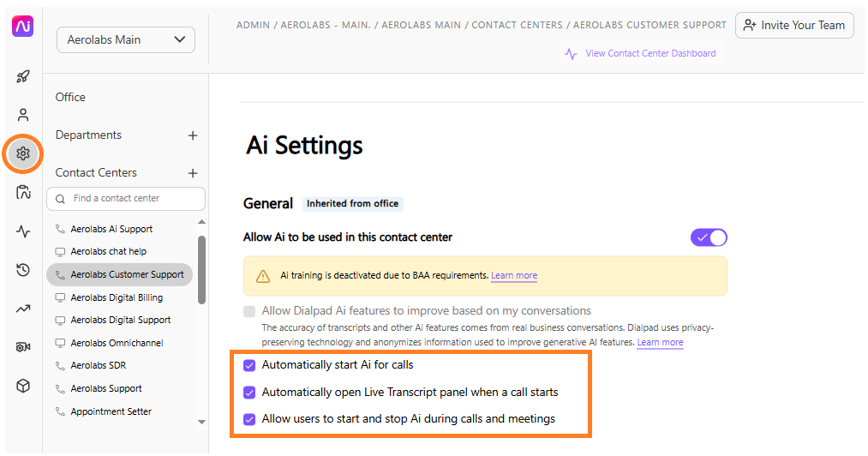Toggle Allow Ai to be used in this contact center

[709, 237]
